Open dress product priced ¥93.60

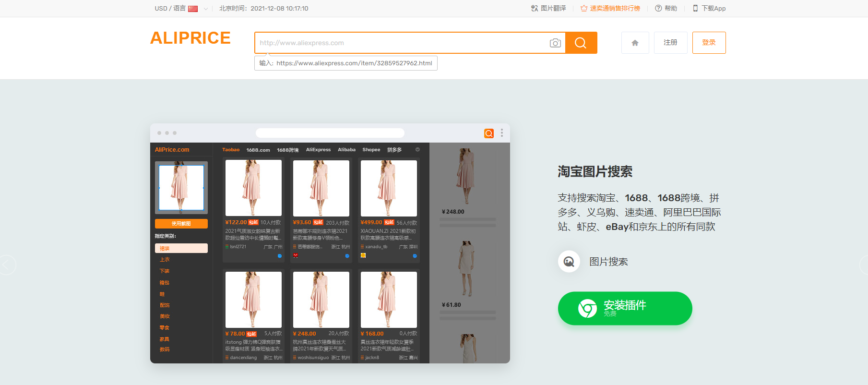pyautogui.click(x=321, y=210)
